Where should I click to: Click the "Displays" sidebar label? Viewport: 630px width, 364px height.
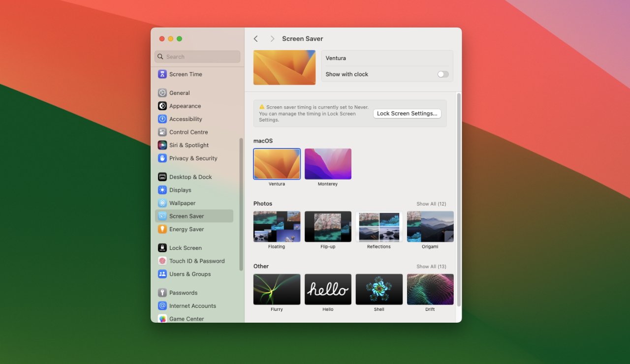tap(180, 190)
